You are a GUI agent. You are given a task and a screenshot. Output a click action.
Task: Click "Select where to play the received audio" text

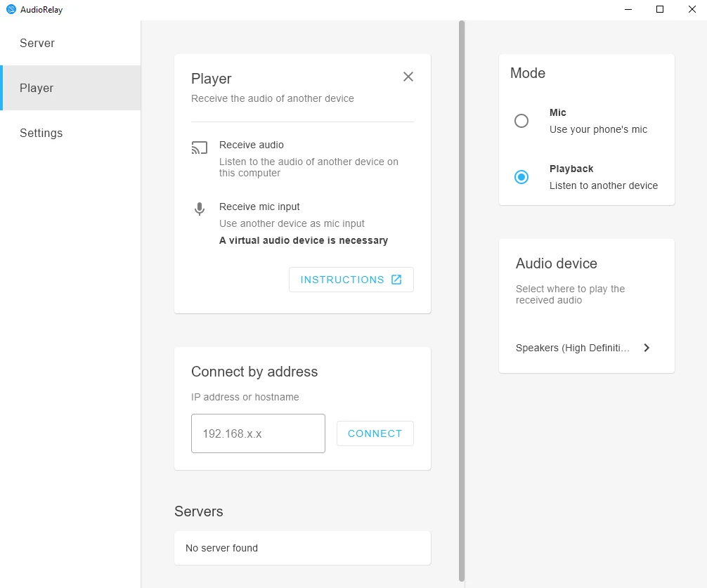(571, 294)
